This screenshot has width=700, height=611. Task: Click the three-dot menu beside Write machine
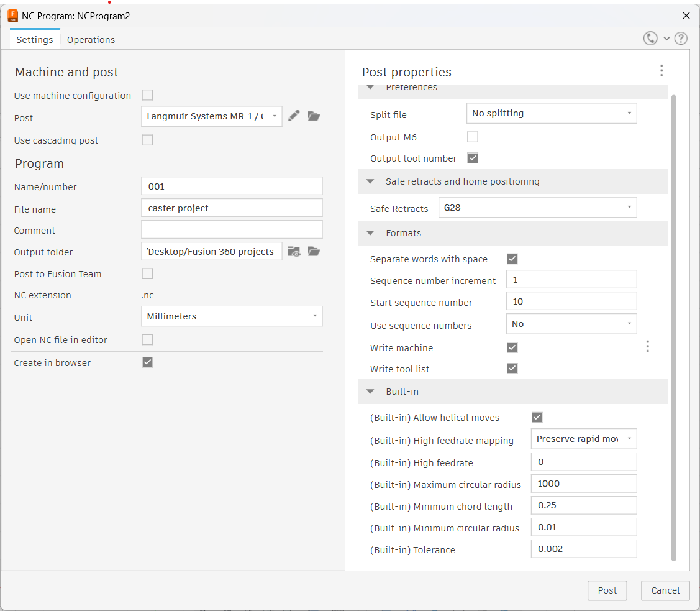(647, 347)
